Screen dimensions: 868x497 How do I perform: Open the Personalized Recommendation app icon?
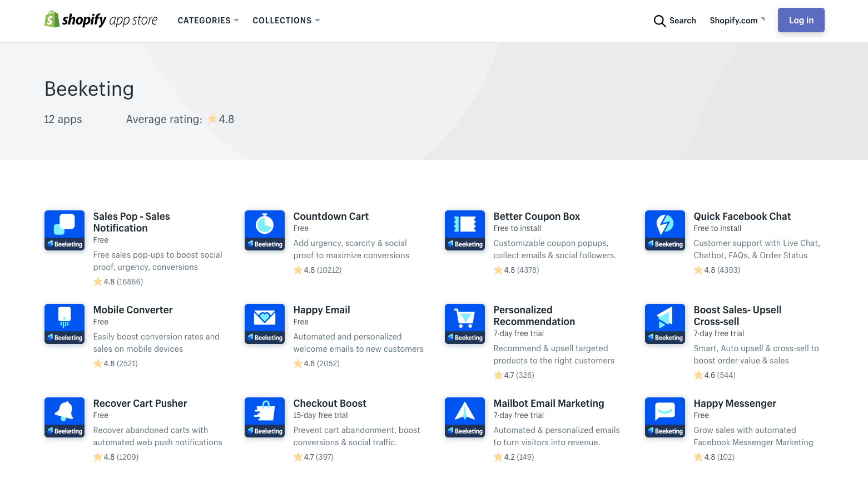(x=465, y=324)
